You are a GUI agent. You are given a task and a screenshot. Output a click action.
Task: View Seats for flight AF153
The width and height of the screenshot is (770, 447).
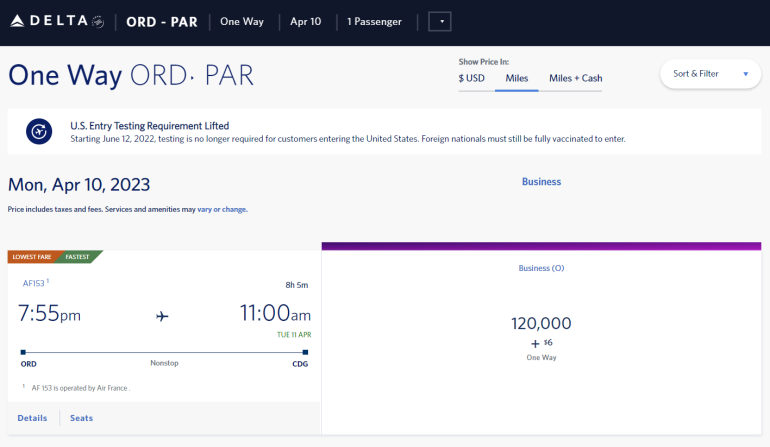(x=81, y=418)
